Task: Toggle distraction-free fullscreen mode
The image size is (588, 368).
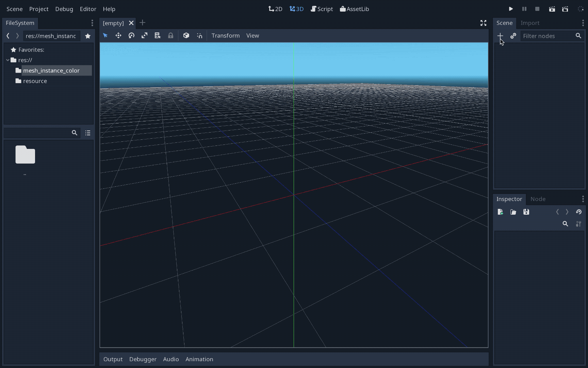Action: coord(483,23)
